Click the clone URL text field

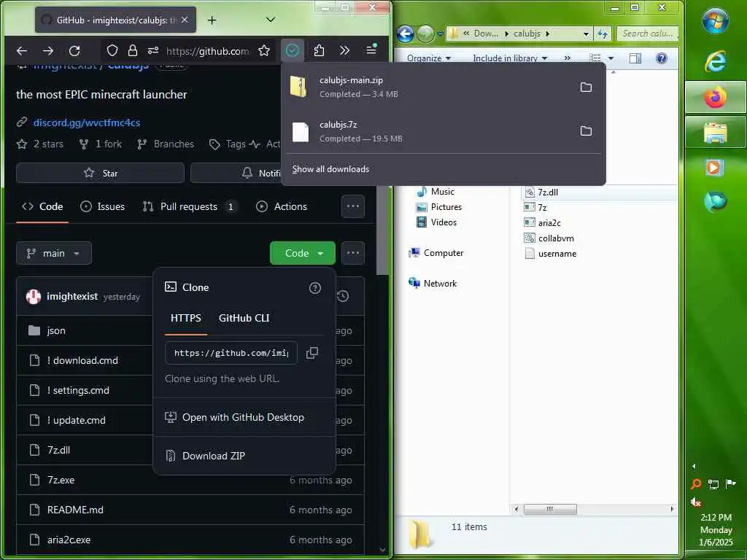[231, 353]
